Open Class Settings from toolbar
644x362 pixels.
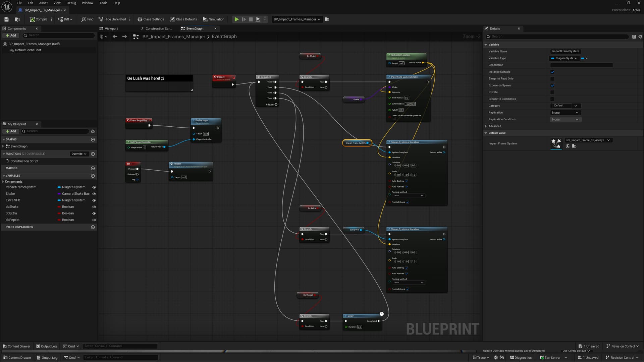[x=151, y=19]
